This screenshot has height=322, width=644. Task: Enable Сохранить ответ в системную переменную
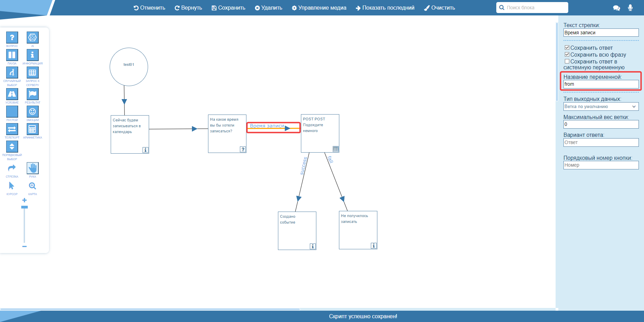[567, 61]
